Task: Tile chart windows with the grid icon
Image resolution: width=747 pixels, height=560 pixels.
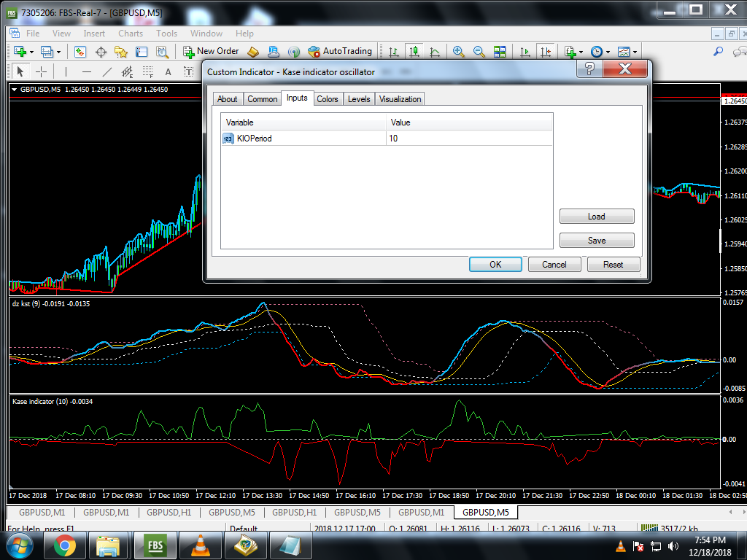Action: (x=500, y=52)
